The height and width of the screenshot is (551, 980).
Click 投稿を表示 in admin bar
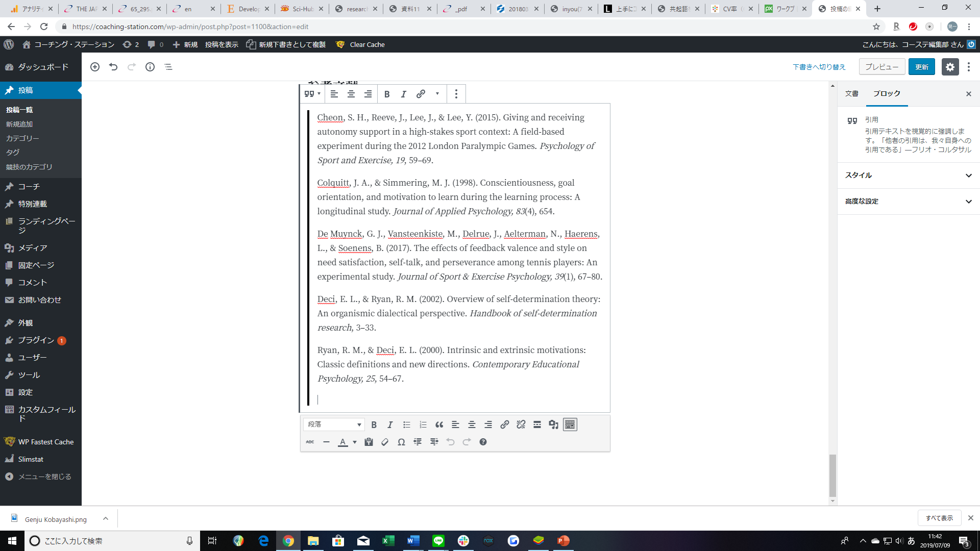222,44
